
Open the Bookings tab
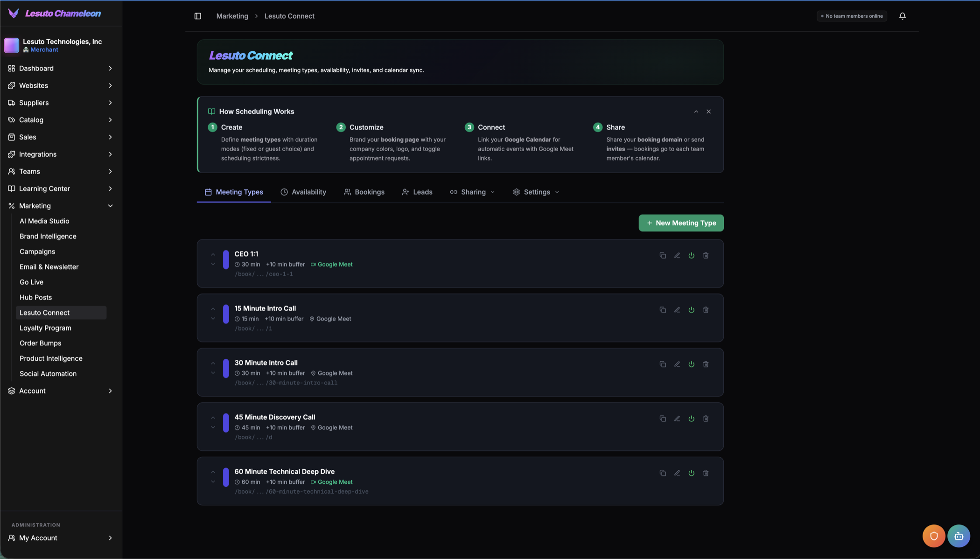coord(364,192)
